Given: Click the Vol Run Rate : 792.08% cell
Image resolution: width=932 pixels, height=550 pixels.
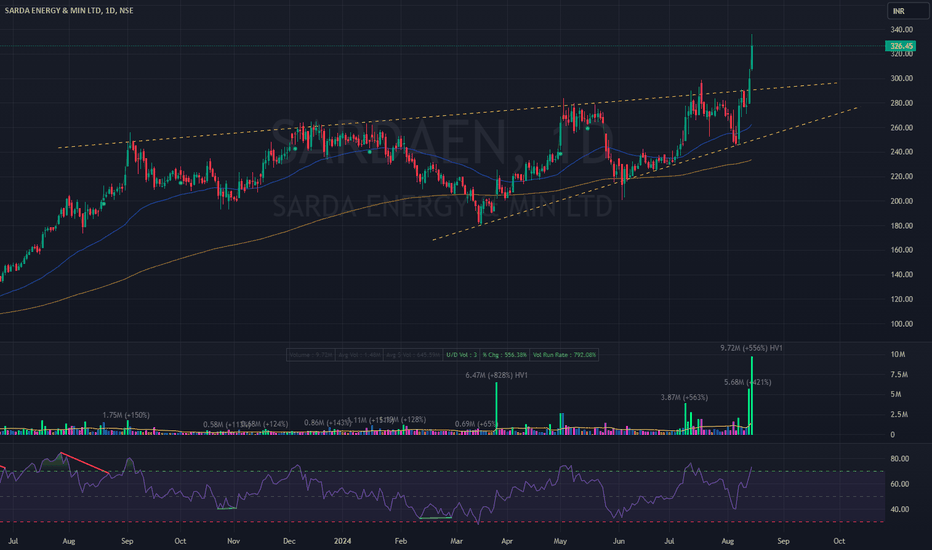Looking at the screenshot, I should tap(564, 355).
